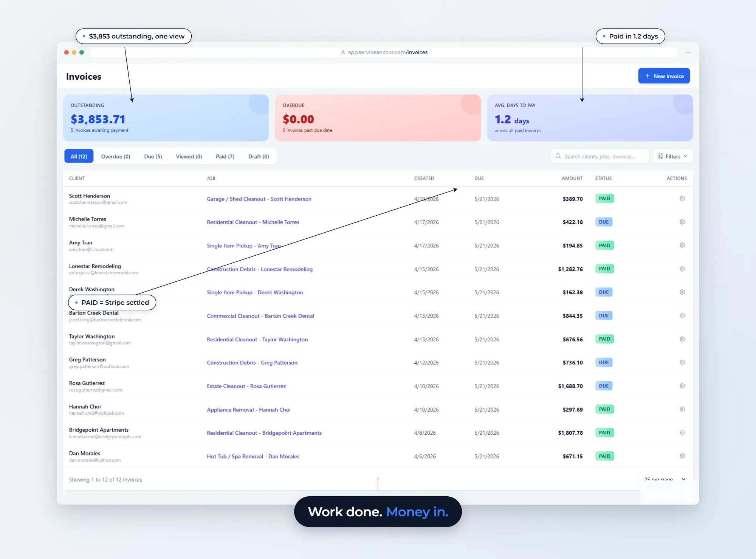
Task: Click the PAID badge for Dan Morales
Action: click(604, 456)
